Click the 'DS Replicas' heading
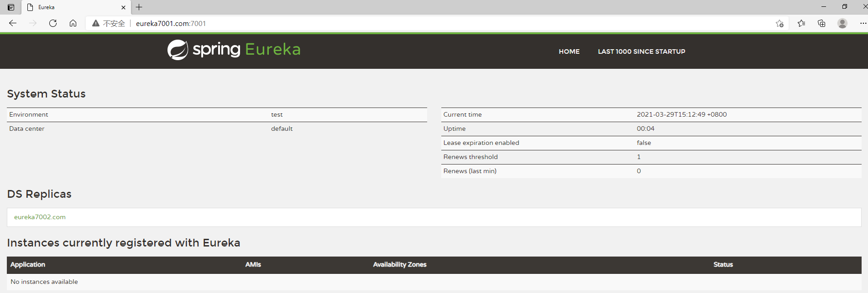 pos(39,194)
